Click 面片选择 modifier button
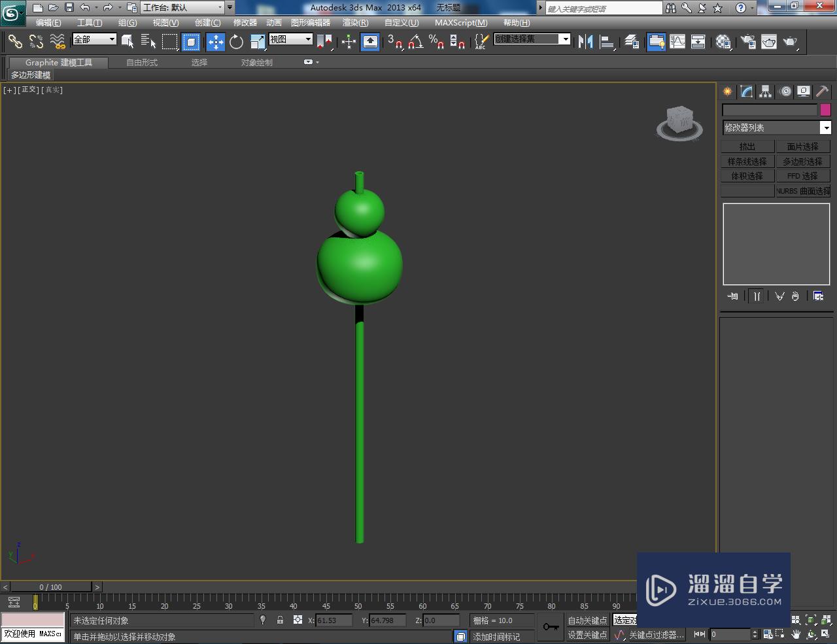The image size is (837, 644). (803, 146)
